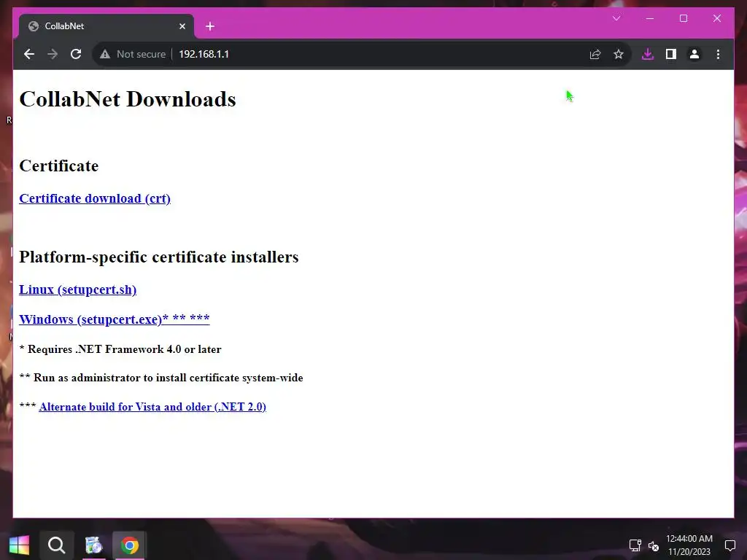Close the Chrome window
The width and height of the screenshot is (747, 560).
717,18
